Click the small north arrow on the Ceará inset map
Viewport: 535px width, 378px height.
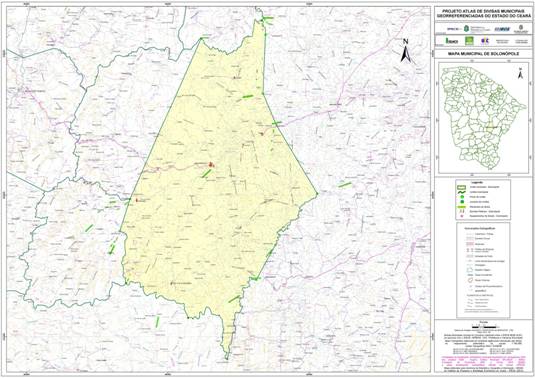coord(520,73)
